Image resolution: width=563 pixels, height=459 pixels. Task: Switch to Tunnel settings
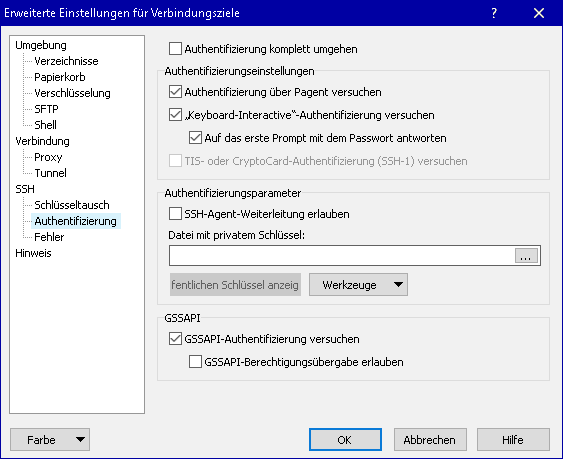point(50,173)
